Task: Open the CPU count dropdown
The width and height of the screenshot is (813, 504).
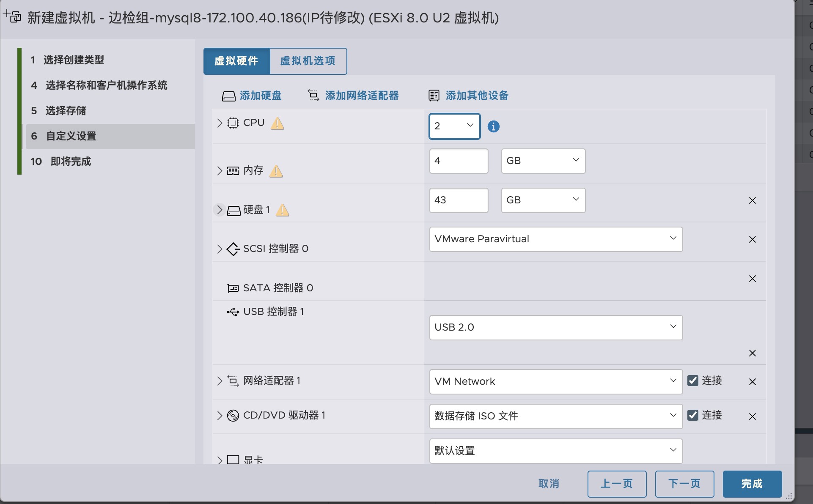Action: click(454, 126)
